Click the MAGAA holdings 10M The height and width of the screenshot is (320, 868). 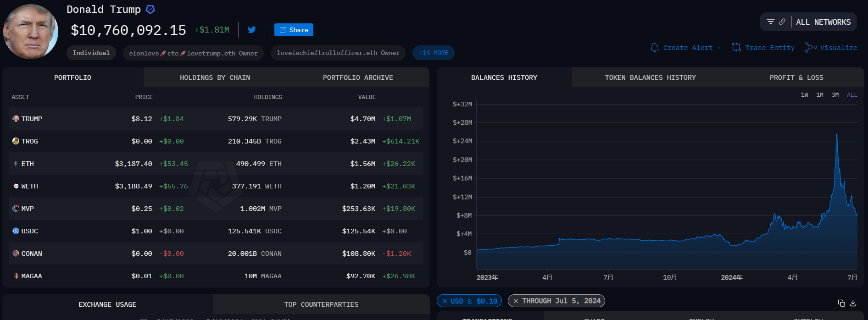point(263,276)
